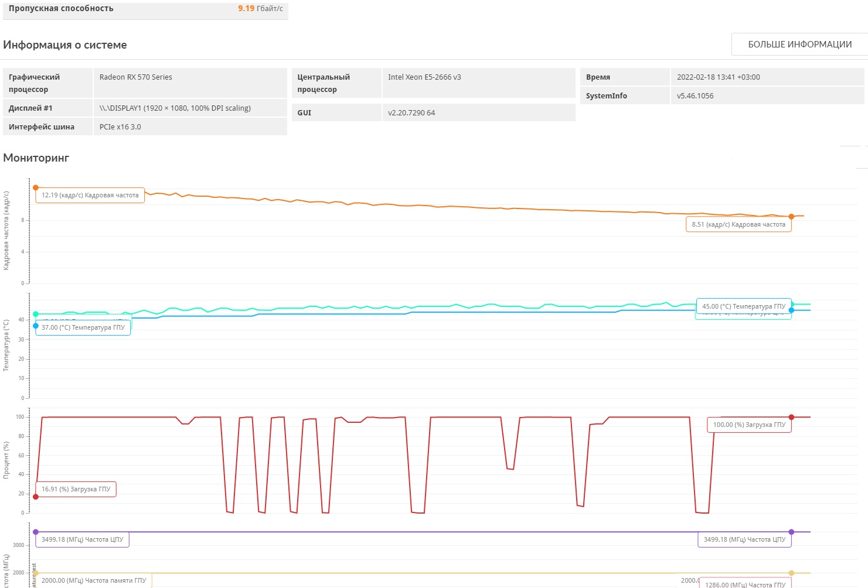This screenshot has height=588, width=868.
Task: Click the 'Intel Xeon E5-2666 v3' value
Action: tap(424, 77)
